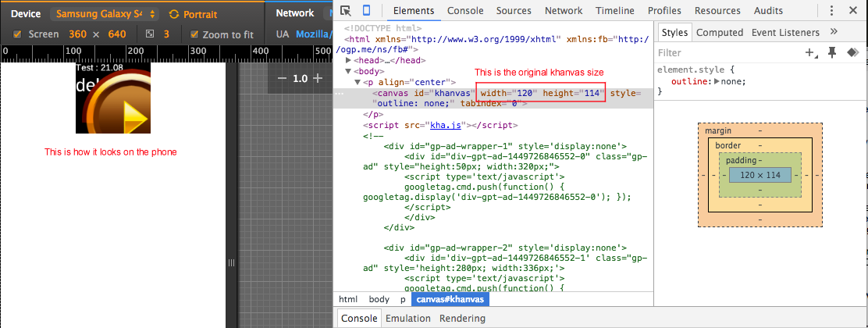The width and height of the screenshot is (868, 328).
Task: Open the Samsung Galaxy device dropdown
Action: pos(105,14)
